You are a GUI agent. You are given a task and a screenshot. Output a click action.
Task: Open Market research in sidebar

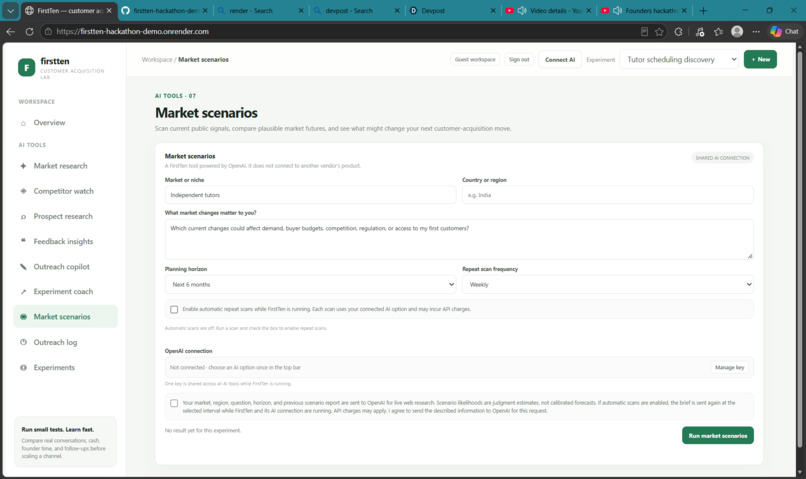pos(65,166)
